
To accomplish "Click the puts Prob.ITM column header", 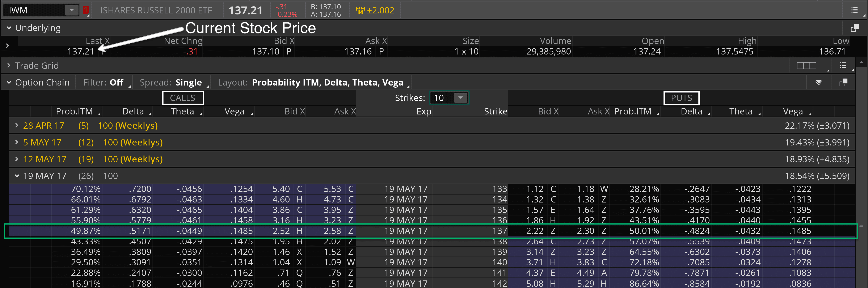I will 633,111.
